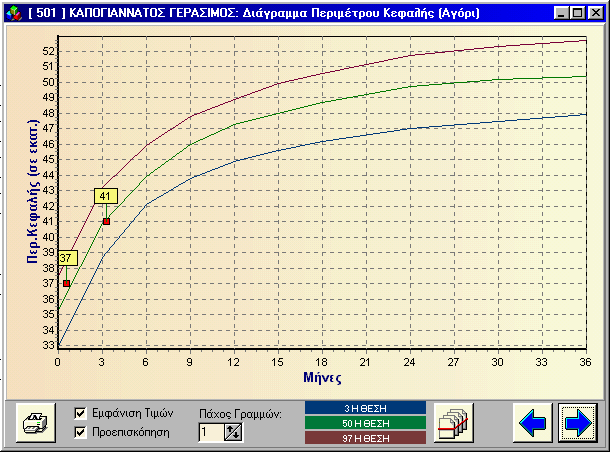The image size is (610, 452).
Task: Close the head circumference chart window
Action: click(595, 13)
